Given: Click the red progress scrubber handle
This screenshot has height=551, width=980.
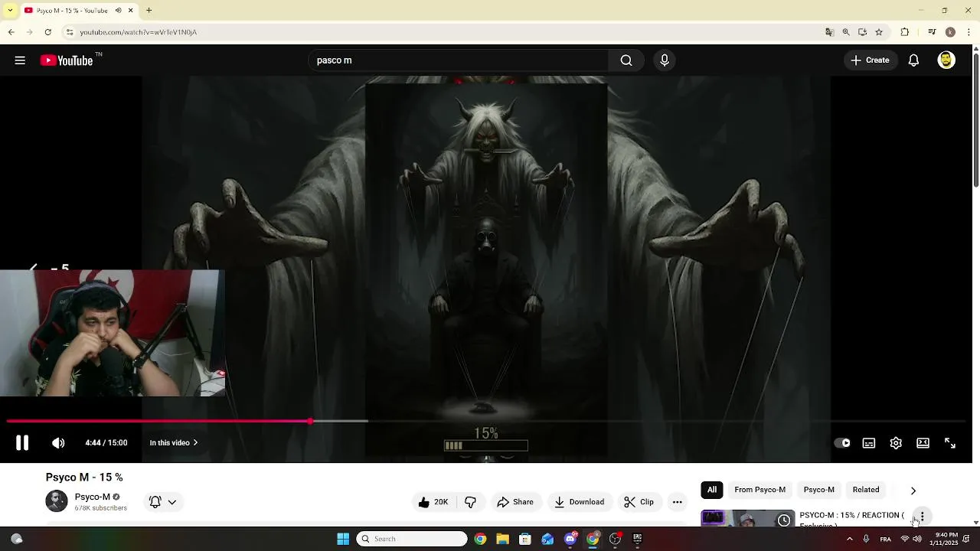Looking at the screenshot, I should pos(310,421).
